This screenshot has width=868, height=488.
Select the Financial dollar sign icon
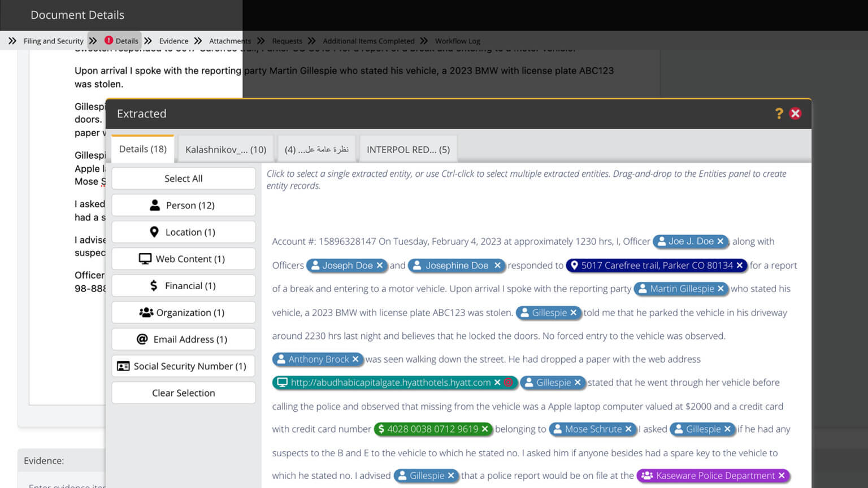click(153, 285)
